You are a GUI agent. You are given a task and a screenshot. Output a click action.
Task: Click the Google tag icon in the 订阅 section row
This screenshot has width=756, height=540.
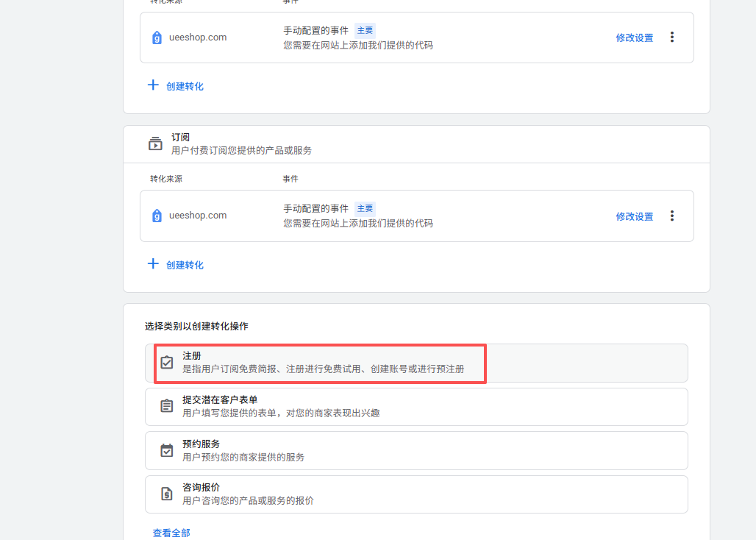point(157,216)
